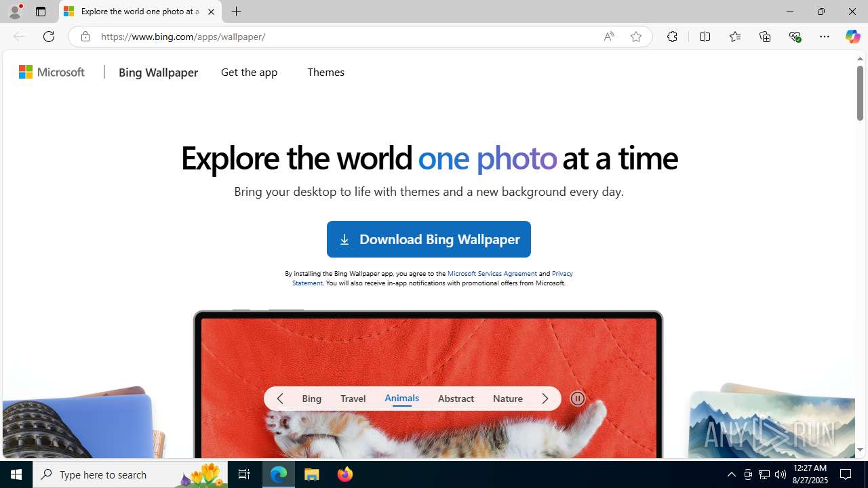Open the Themes menu item
Screen dimensions: 868x488
tap(325, 72)
